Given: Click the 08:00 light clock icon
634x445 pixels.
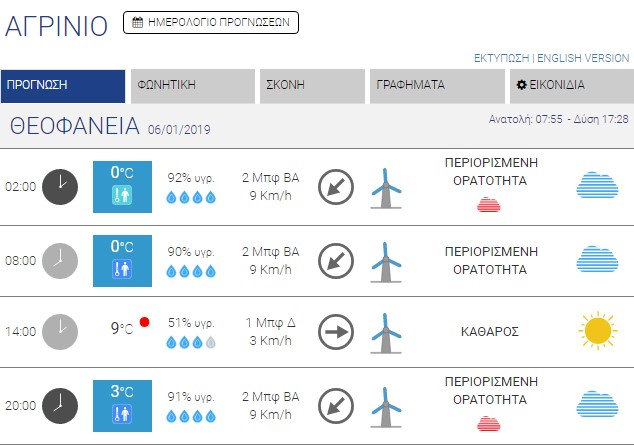Looking at the screenshot, I should [x=60, y=260].
